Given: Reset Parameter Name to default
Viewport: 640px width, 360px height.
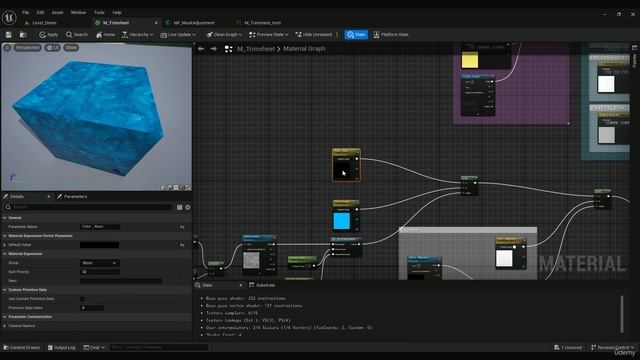Looking at the screenshot, I should point(182,227).
